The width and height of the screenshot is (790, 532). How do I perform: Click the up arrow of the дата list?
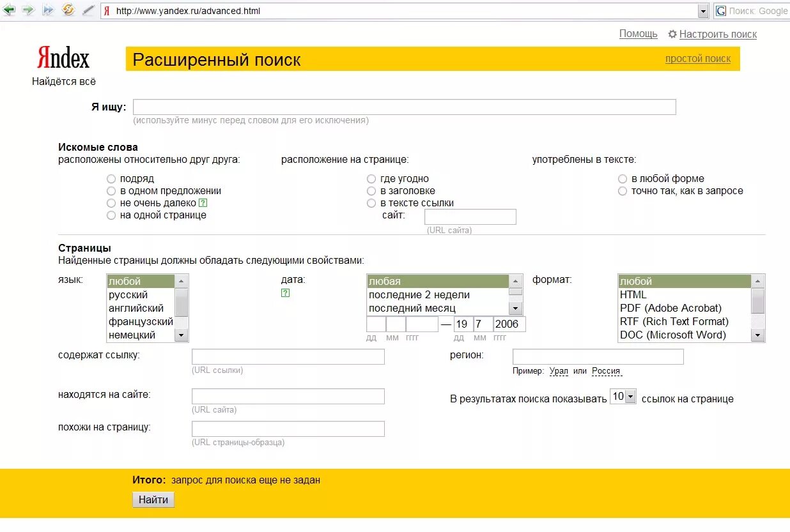[516, 281]
